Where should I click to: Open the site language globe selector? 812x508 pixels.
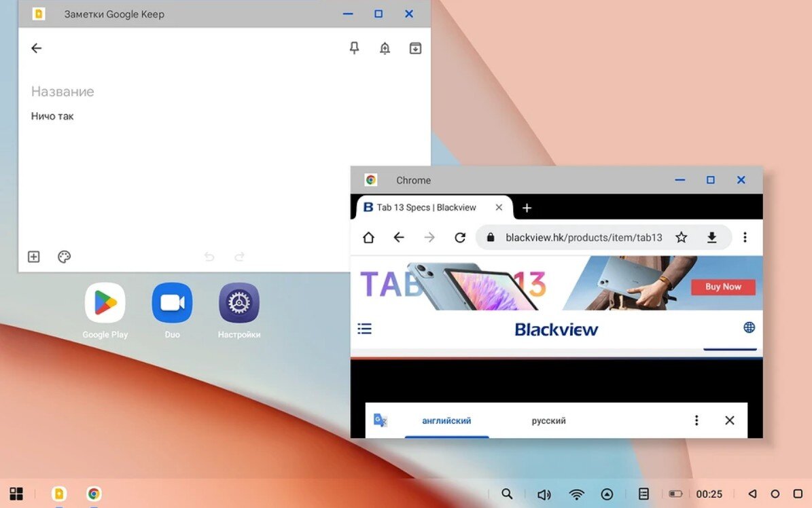click(749, 327)
